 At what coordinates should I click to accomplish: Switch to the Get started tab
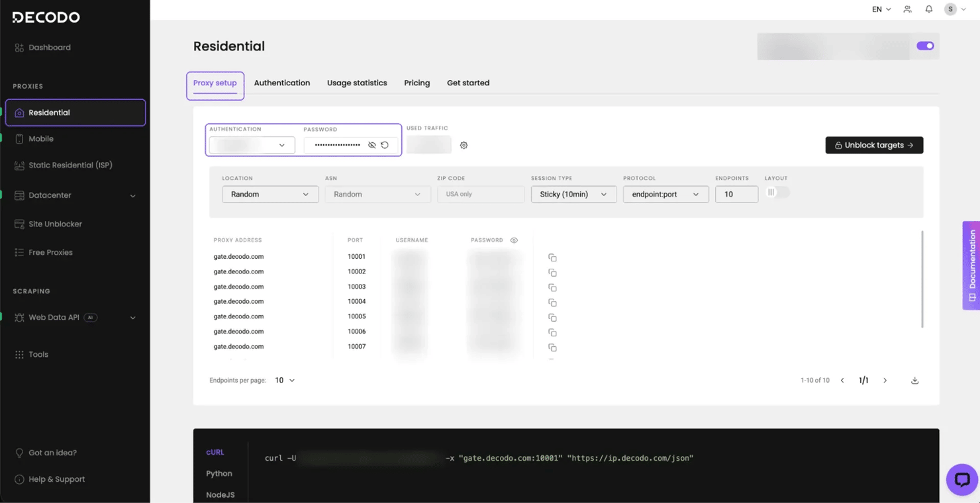click(x=468, y=83)
